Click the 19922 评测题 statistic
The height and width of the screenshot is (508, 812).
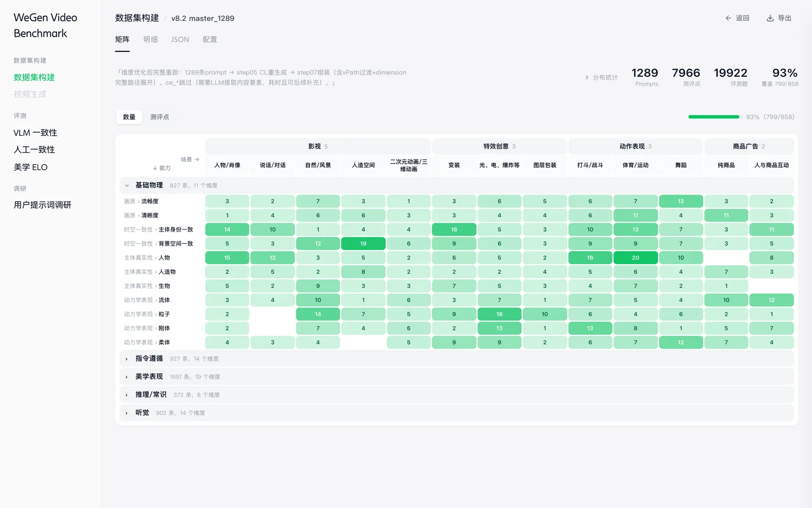tap(731, 77)
